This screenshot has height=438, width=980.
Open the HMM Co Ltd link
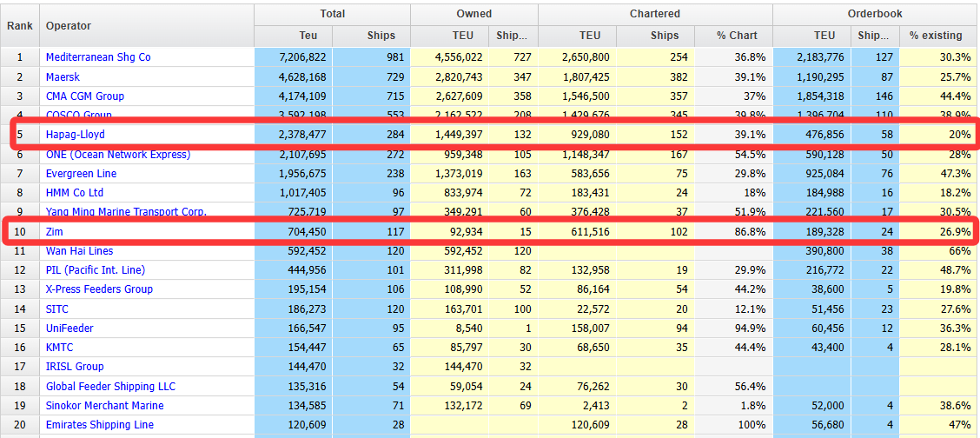(x=74, y=193)
